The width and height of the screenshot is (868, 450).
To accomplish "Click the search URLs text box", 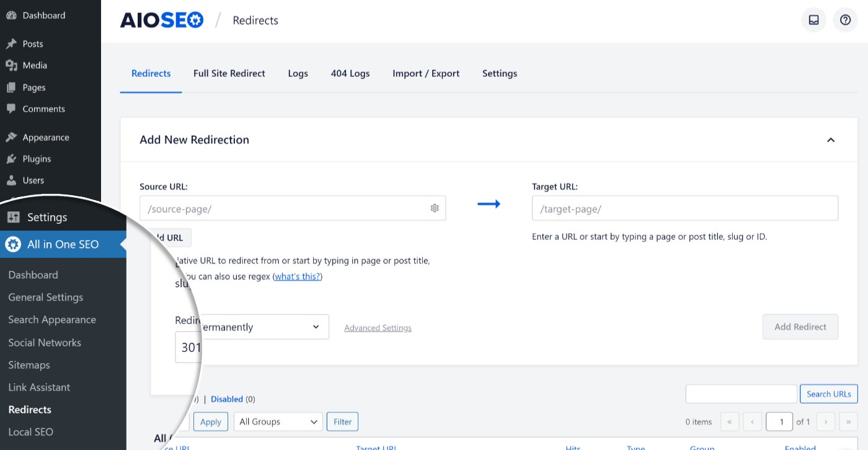I will click(x=741, y=394).
